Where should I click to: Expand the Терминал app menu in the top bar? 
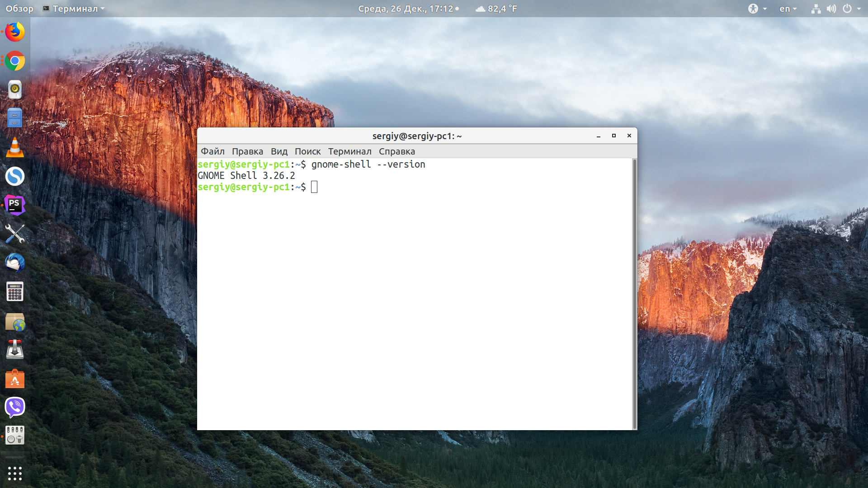click(74, 9)
